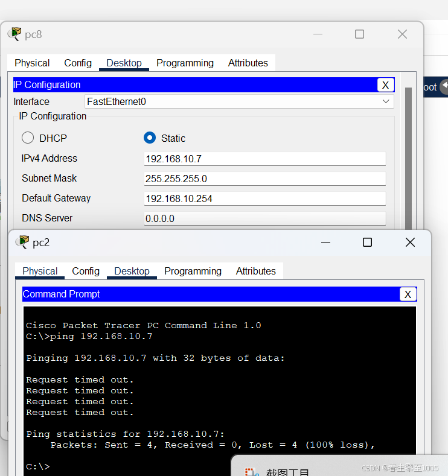Click the 'Ping statistics for 192.168.10.7' line
Viewport: 448px width, 476px height.
pos(125,434)
